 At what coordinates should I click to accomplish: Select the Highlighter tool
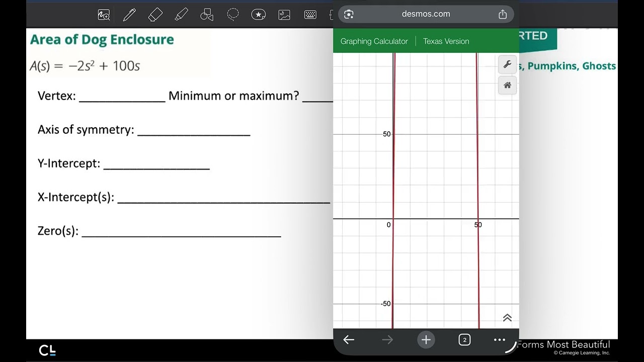181,15
